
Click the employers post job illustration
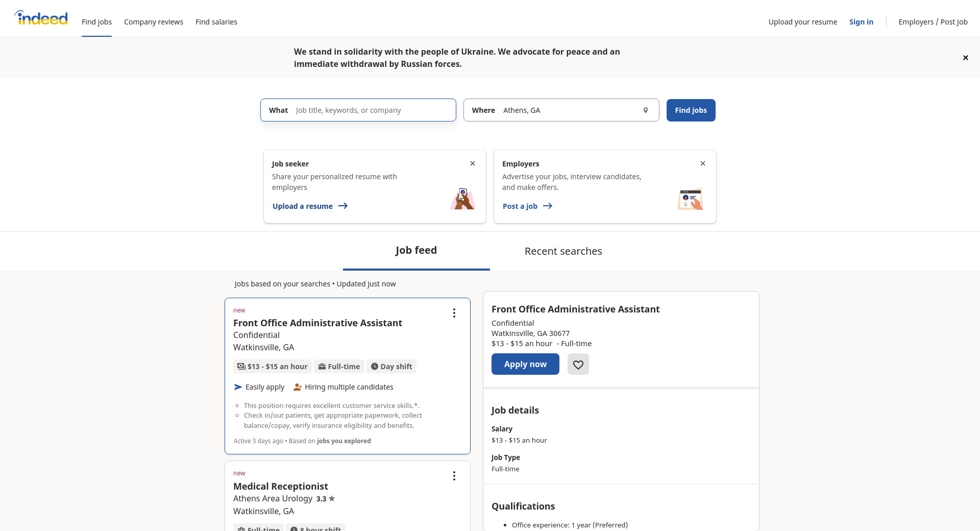690,199
